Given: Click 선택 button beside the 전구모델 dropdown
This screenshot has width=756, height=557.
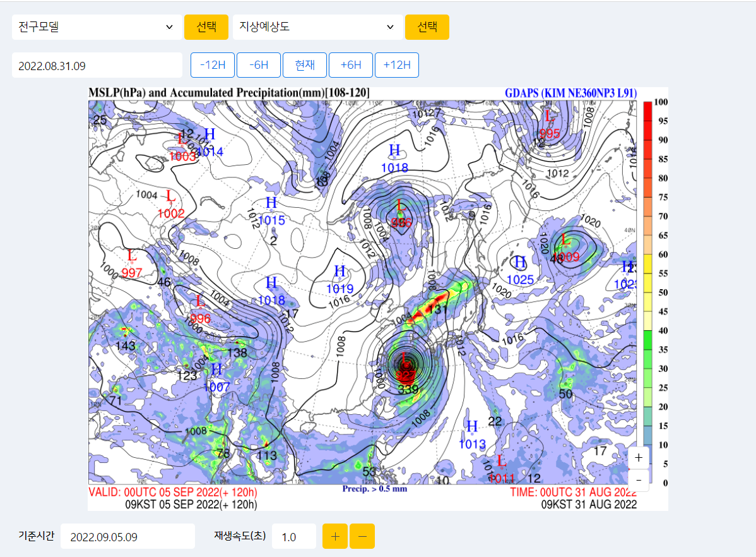Looking at the screenshot, I should [206, 27].
